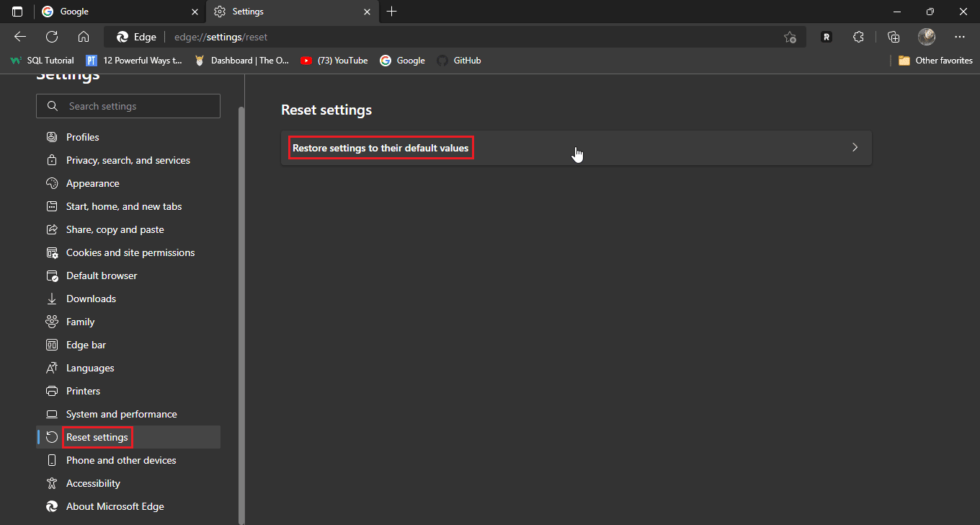
Task: Open the Other favorites folder
Action: tap(935, 61)
